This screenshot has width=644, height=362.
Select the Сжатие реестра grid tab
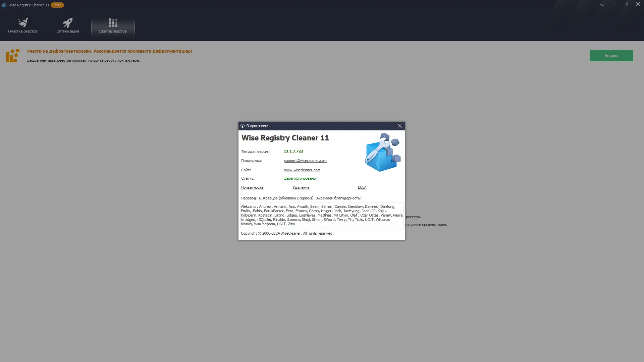(x=113, y=26)
